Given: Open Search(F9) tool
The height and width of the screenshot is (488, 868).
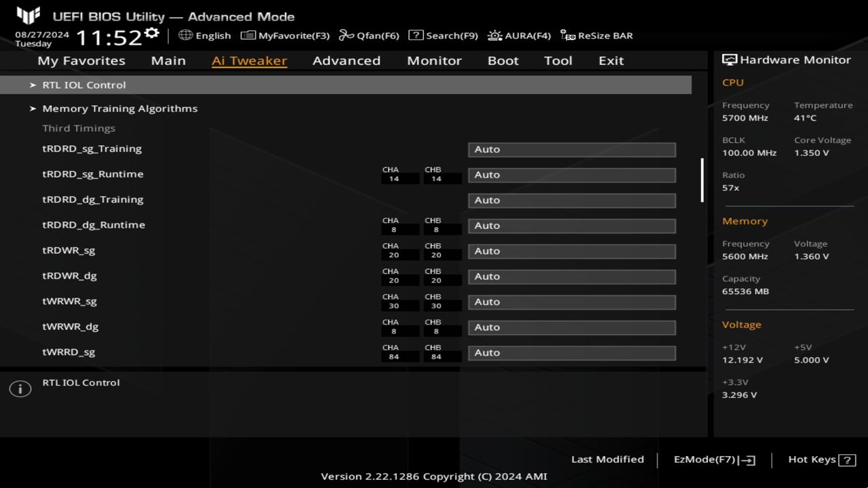Looking at the screenshot, I should [443, 35].
